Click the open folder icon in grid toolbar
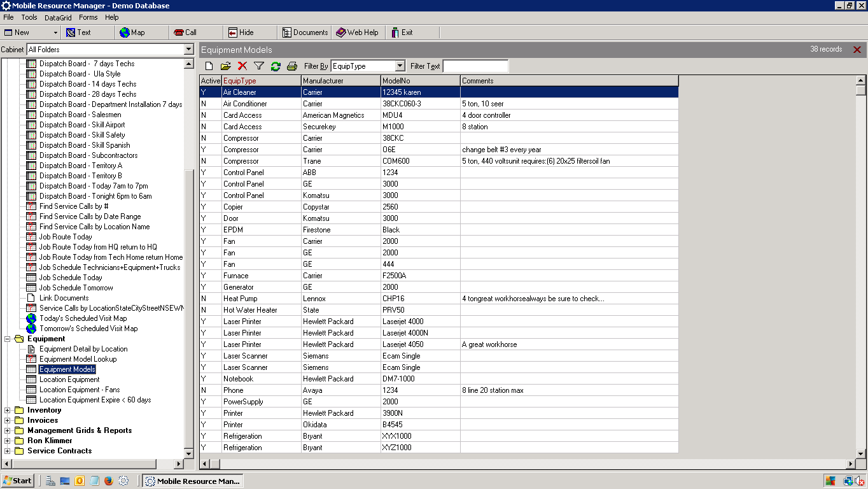 click(225, 66)
